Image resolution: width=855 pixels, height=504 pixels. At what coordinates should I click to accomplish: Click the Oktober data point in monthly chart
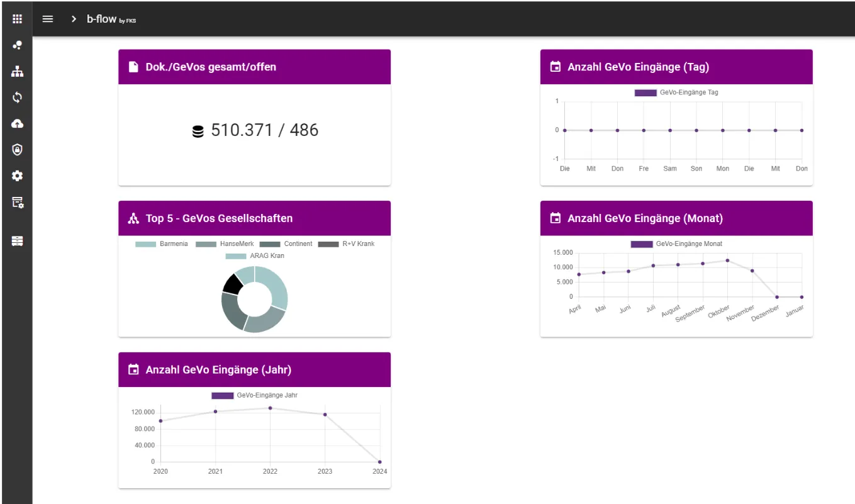(727, 260)
